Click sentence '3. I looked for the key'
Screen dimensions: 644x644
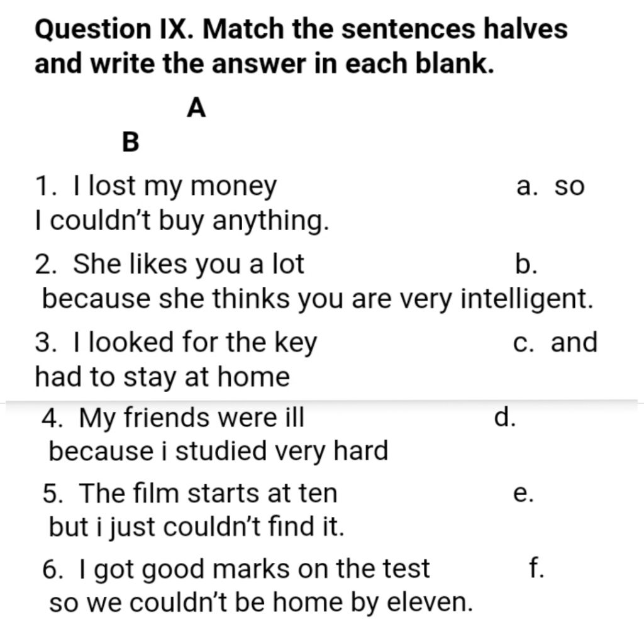(x=176, y=343)
